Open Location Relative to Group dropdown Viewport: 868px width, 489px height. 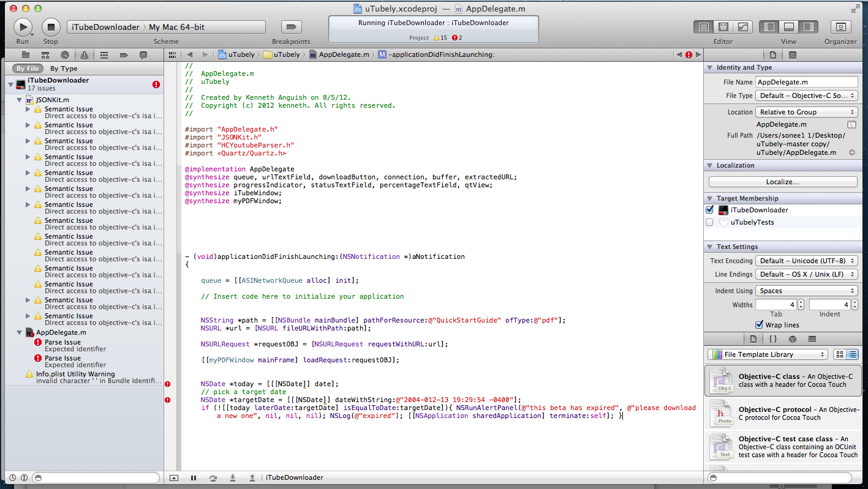pyautogui.click(x=807, y=112)
